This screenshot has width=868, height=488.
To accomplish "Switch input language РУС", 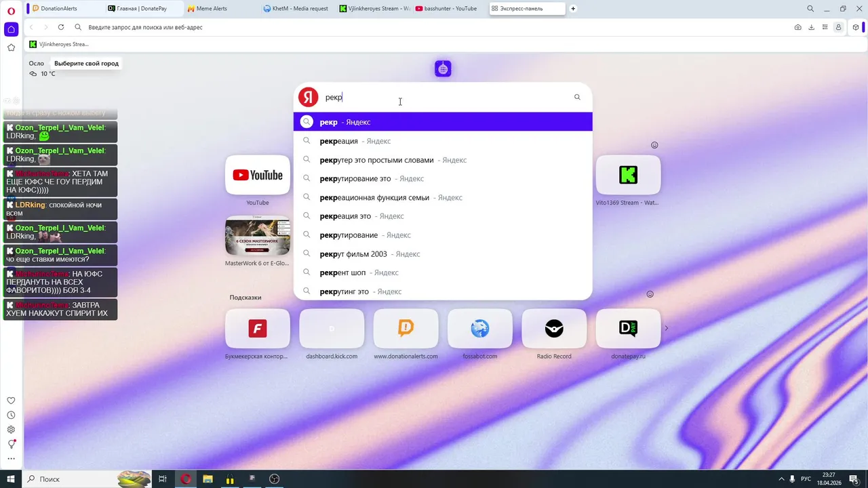I will (806, 479).
